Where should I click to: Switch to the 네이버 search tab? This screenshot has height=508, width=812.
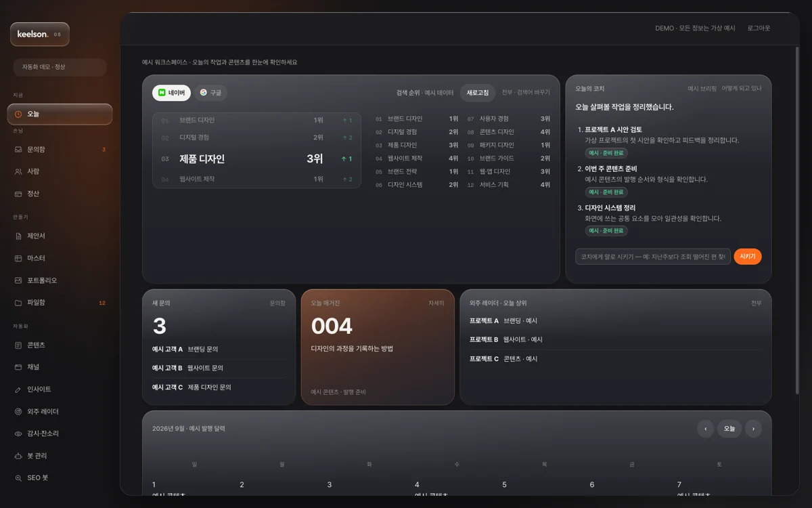(171, 93)
